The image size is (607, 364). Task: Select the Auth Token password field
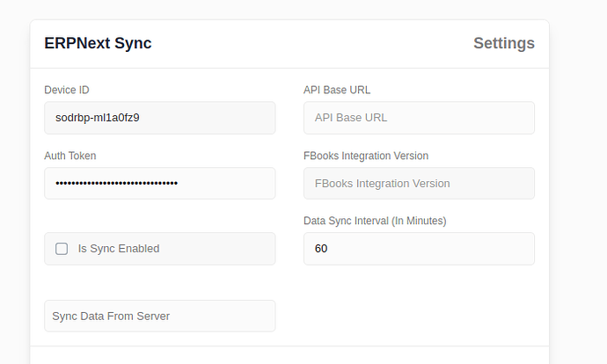pos(159,183)
